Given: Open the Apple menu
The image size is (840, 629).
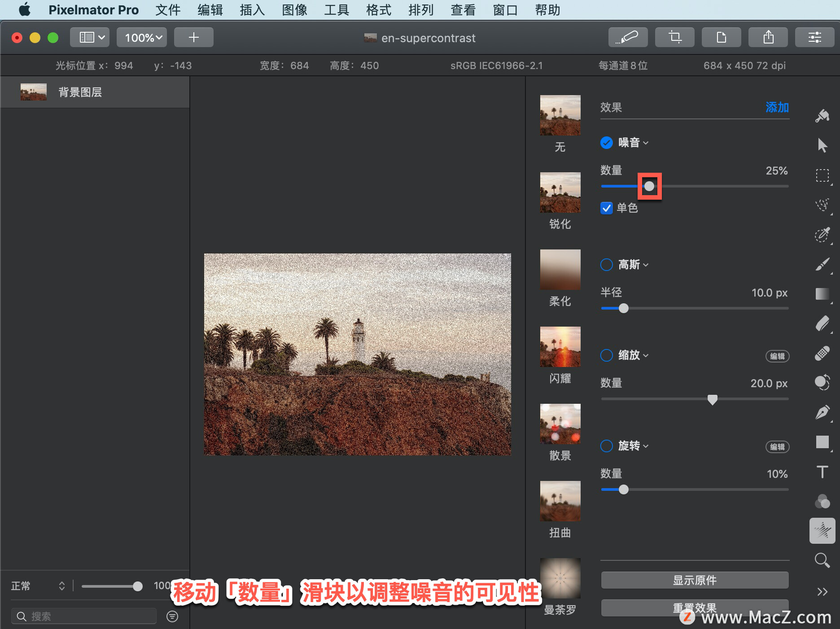Looking at the screenshot, I should 25,9.
